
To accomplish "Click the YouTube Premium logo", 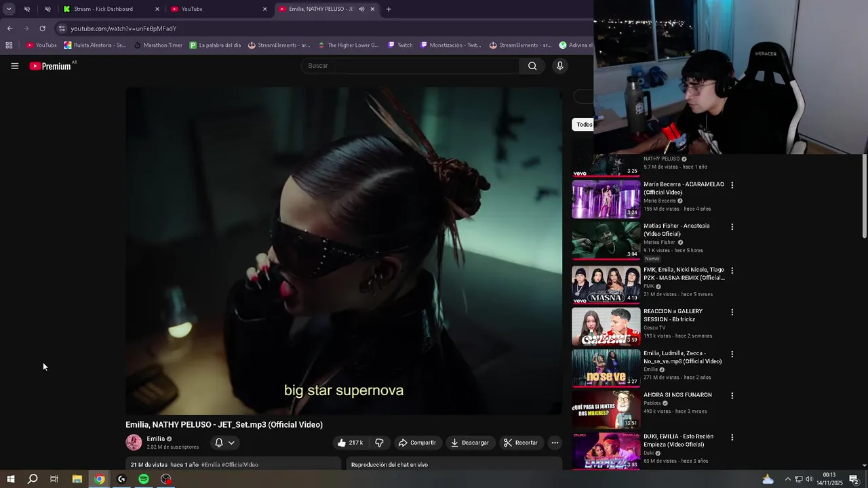I will coord(51,66).
